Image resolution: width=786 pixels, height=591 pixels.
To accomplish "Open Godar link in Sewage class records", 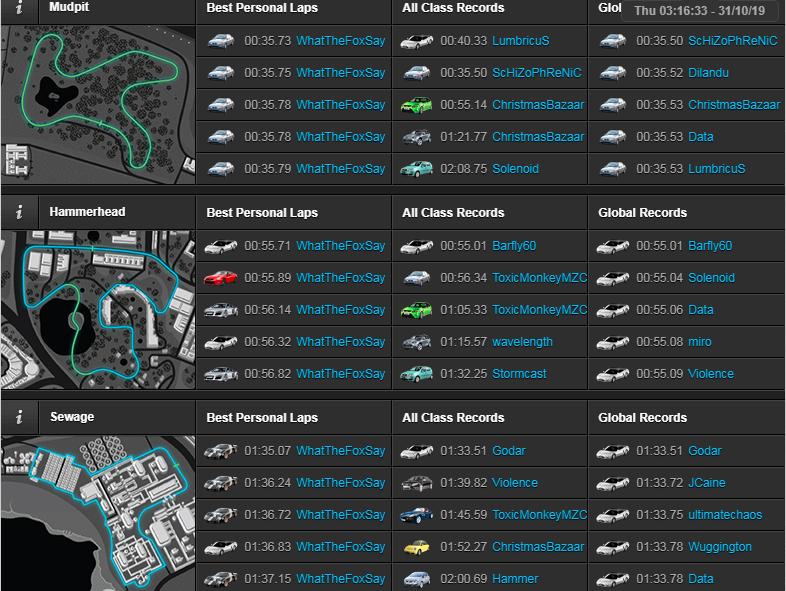I will tap(508, 451).
